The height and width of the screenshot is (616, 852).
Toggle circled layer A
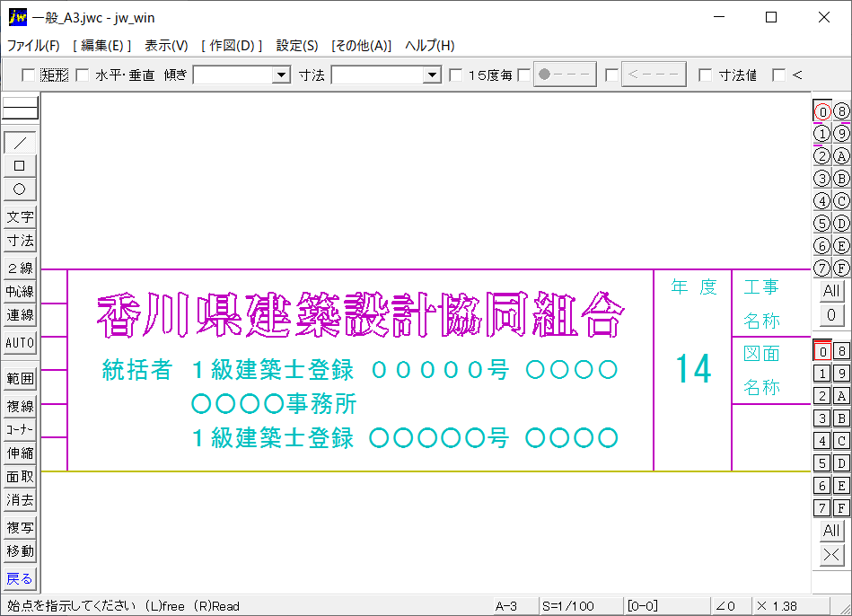(x=841, y=156)
